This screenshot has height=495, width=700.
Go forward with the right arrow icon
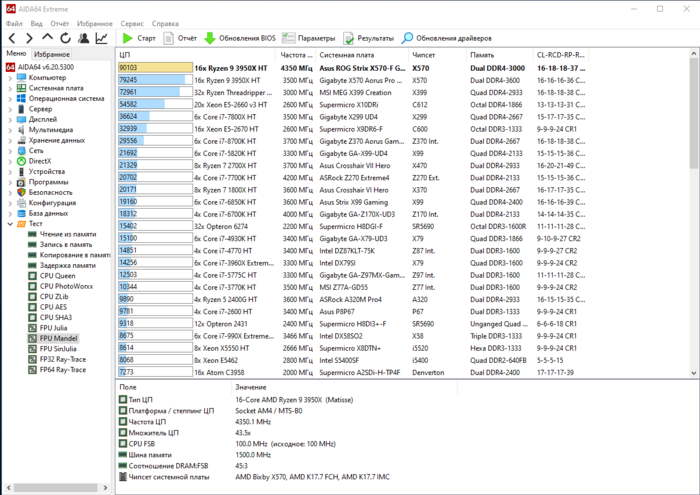[x=29, y=38]
